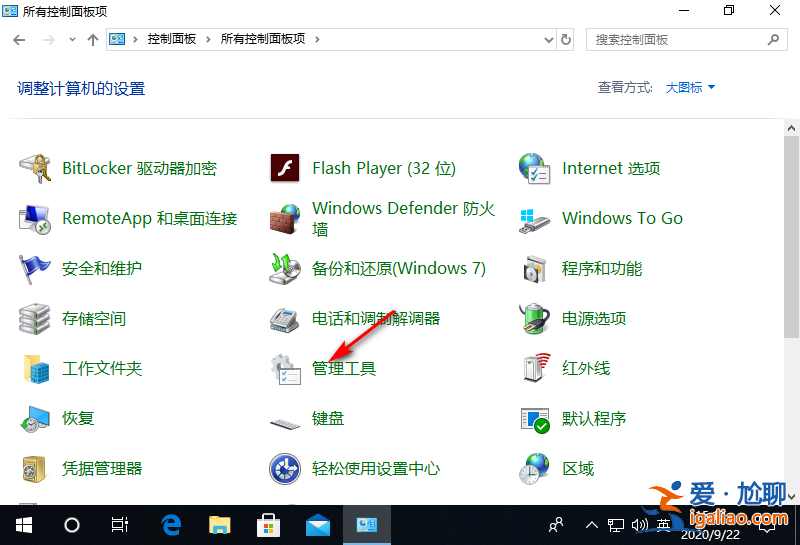Image resolution: width=800 pixels, height=545 pixels.
Task: Open the 区域 globe and clock icon
Action: click(534, 468)
